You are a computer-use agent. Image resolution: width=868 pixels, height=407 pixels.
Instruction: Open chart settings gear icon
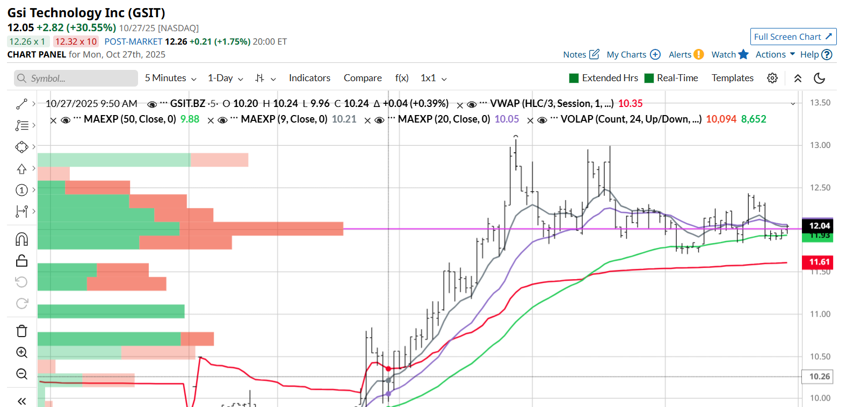(x=772, y=78)
